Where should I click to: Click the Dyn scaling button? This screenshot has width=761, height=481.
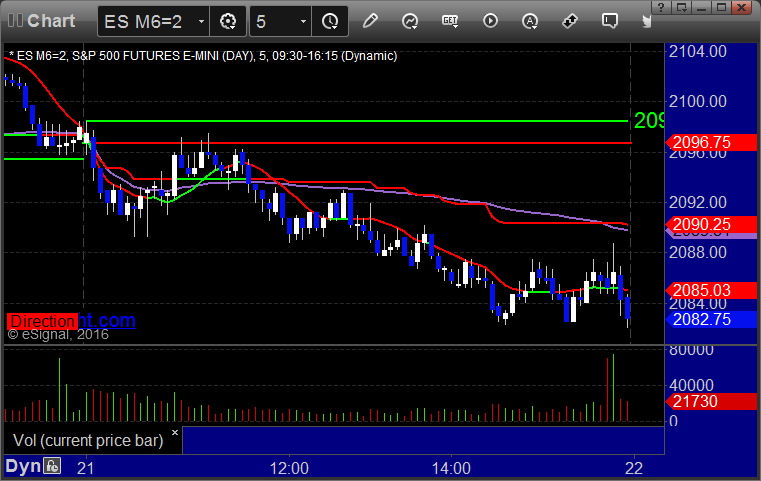pyautogui.click(x=23, y=466)
